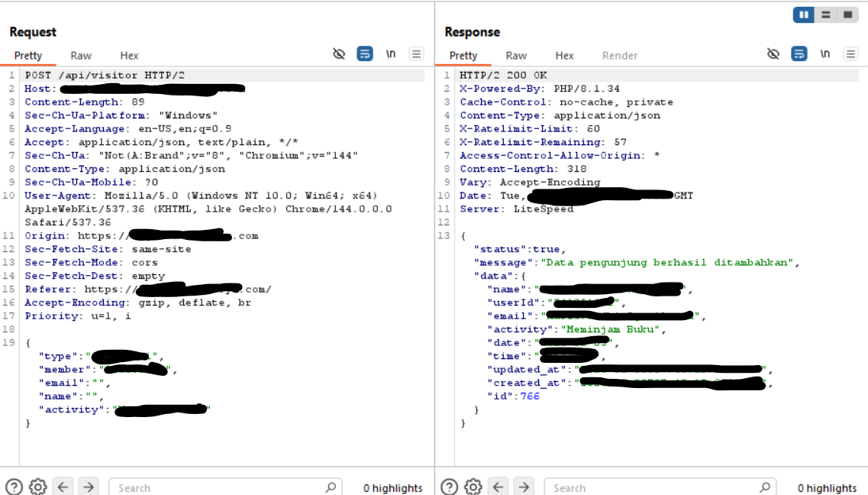Viewport: 868px width, 495px height.
Task: Open the Response Hex tab
Action: [564, 55]
